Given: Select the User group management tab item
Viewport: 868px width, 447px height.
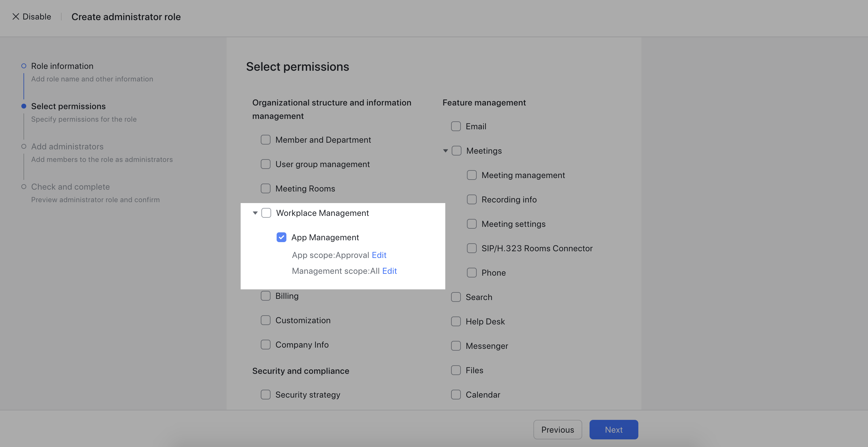Looking at the screenshot, I should (323, 164).
